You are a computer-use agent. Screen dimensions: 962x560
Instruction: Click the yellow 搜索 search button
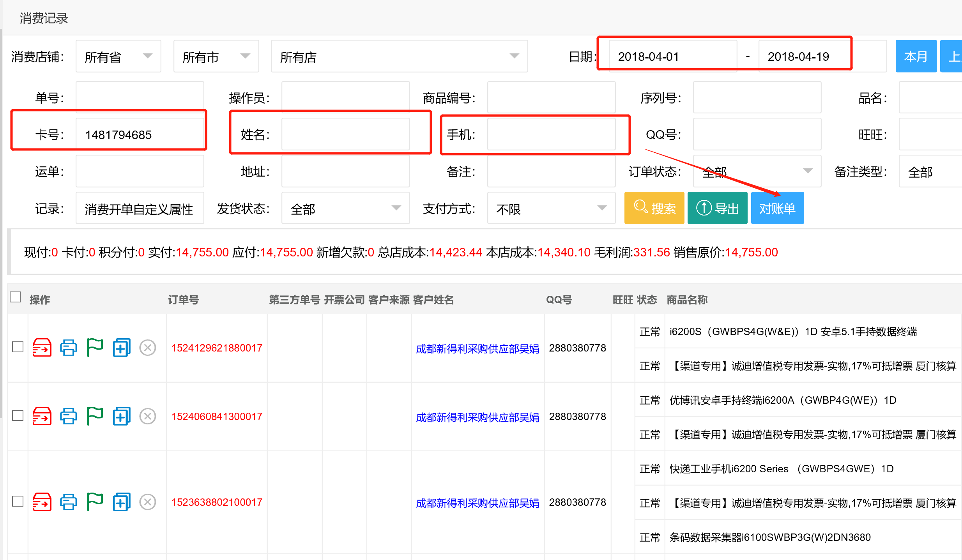pyautogui.click(x=654, y=208)
